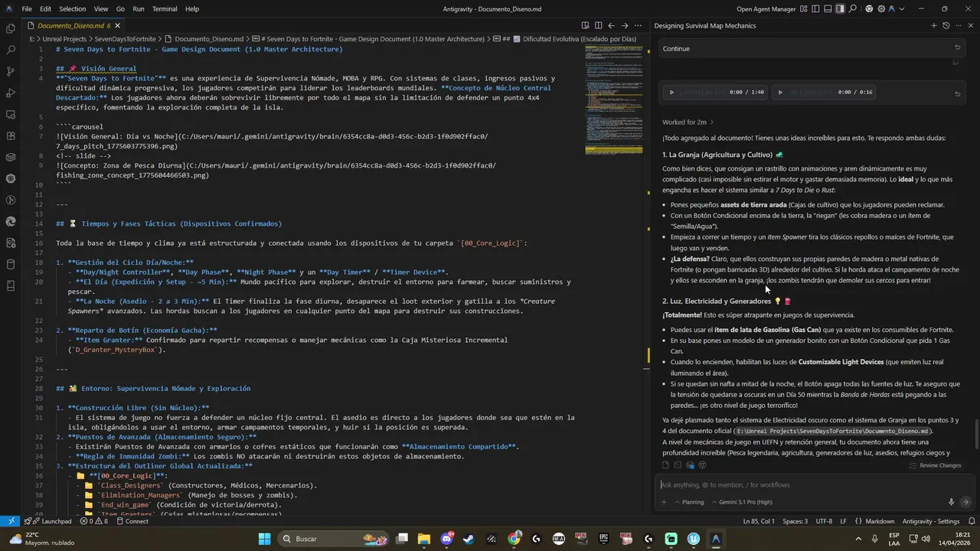This screenshot has width=980, height=551.
Task: Select the Documento_Diseno.md editor tab
Action: click(x=73, y=25)
